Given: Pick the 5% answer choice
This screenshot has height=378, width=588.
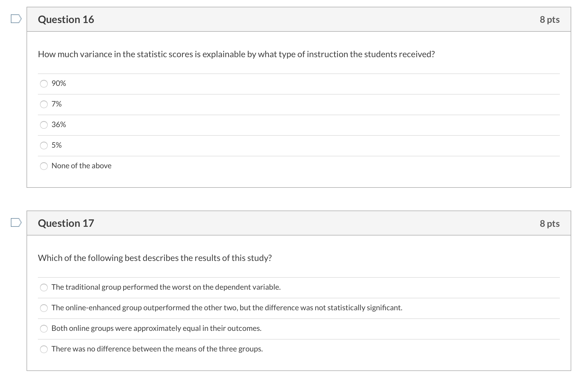Looking at the screenshot, I should pos(44,146).
